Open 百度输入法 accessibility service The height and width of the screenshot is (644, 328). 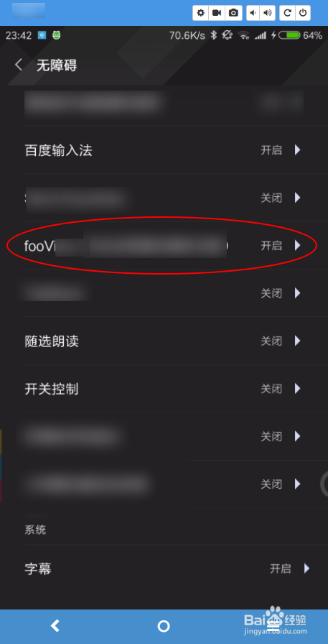(164, 150)
